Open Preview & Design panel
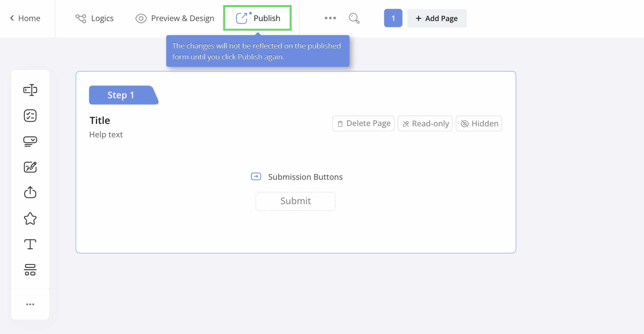This screenshot has height=334, width=644. pos(175,18)
